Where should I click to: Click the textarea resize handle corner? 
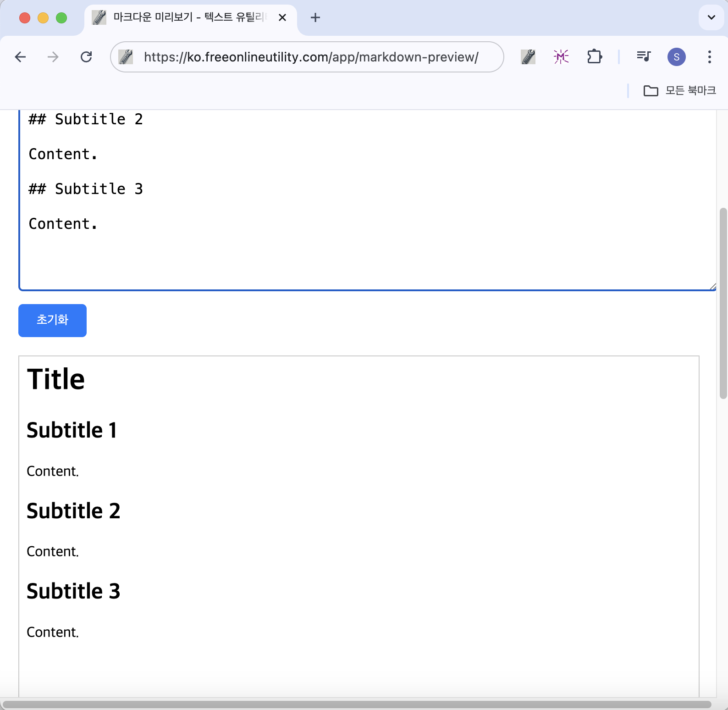(713, 287)
